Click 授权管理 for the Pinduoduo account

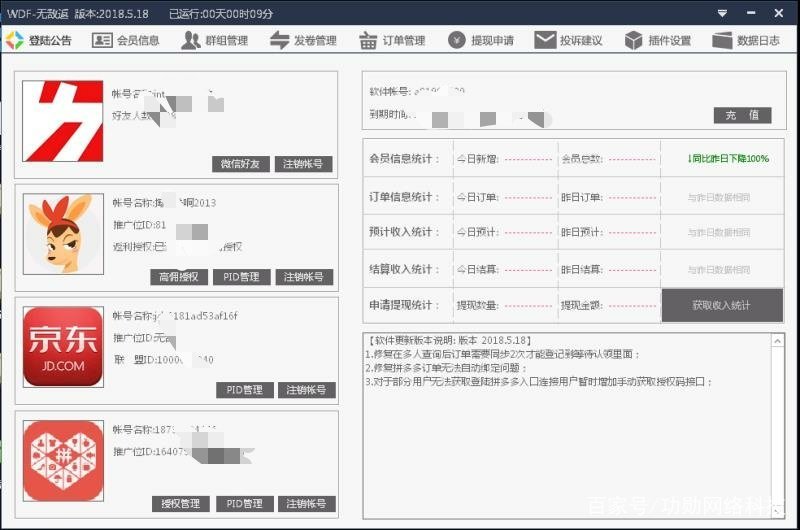pos(181,503)
